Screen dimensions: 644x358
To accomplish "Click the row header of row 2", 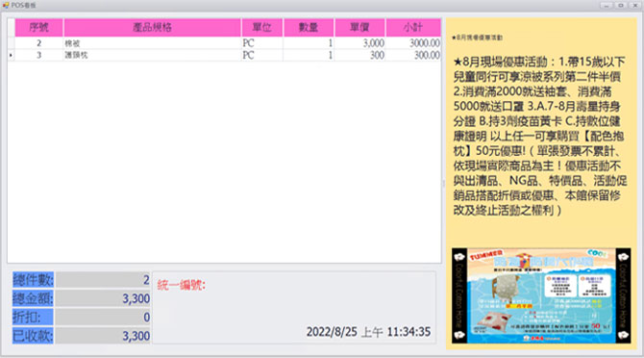I will pyautogui.click(x=11, y=43).
